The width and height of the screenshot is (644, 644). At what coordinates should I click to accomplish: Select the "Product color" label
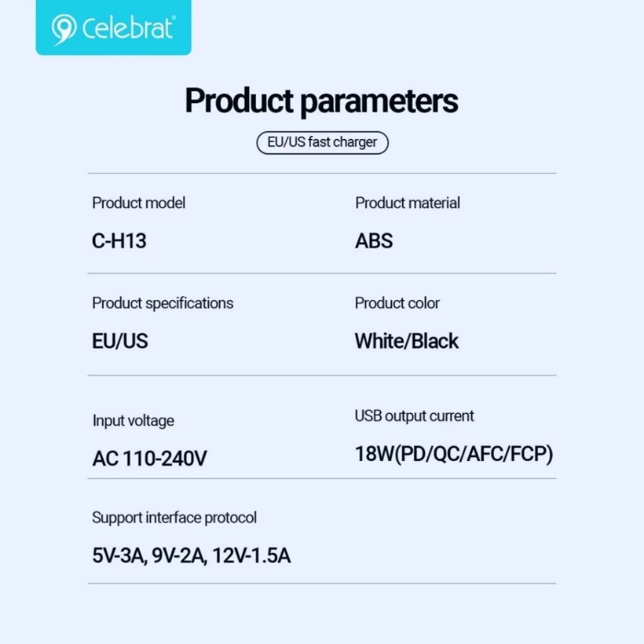pyautogui.click(x=397, y=303)
